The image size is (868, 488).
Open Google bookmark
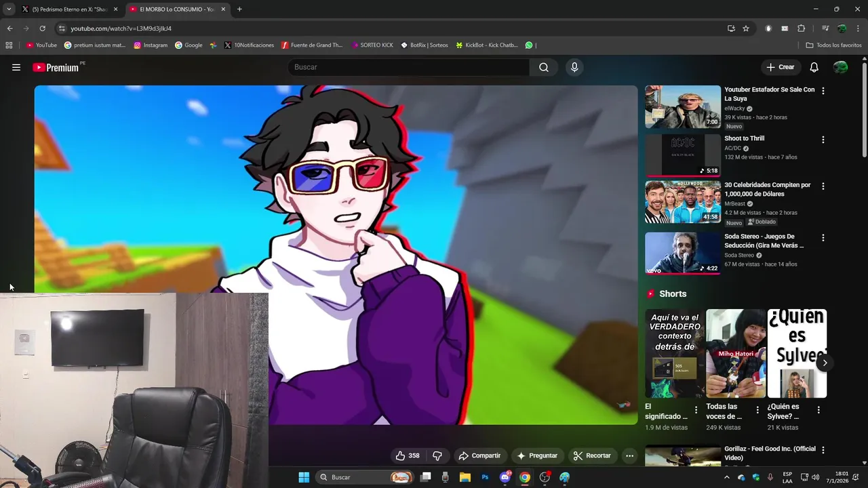(x=189, y=45)
